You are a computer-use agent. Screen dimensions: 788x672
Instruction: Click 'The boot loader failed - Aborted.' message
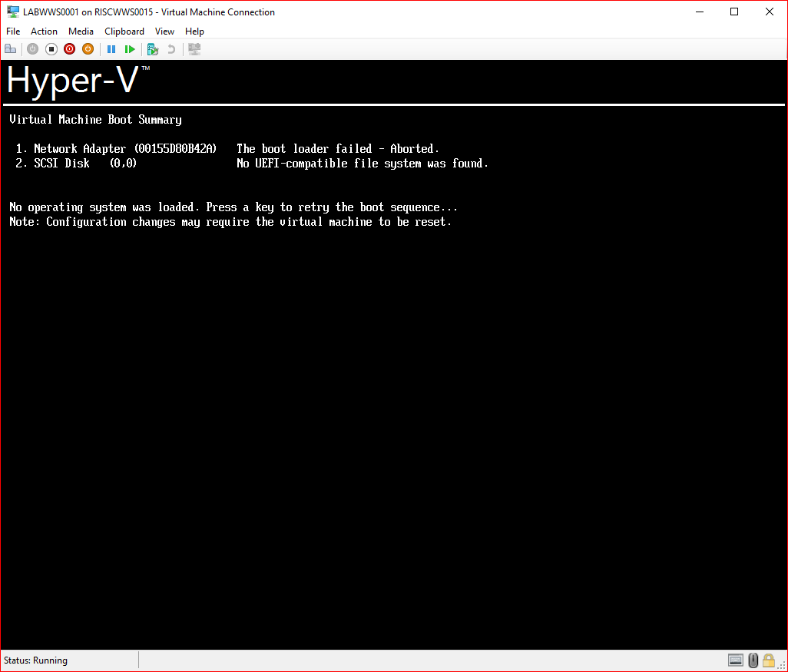[x=338, y=149]
